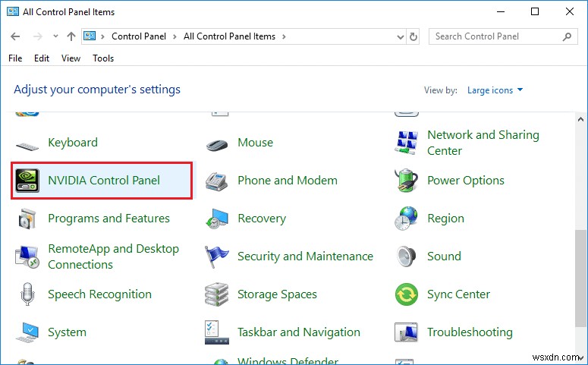The height and width of the screenshot is (365, 588).
Task: Open the recent locations dropdown arrow
Action: [55, 36]
